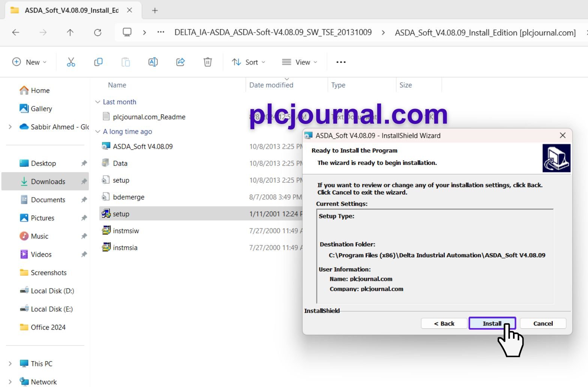Close the InstallShield Wizard dialog
Image resolution: width=588 pixels, height=387 pixels.
click(562, 135)
